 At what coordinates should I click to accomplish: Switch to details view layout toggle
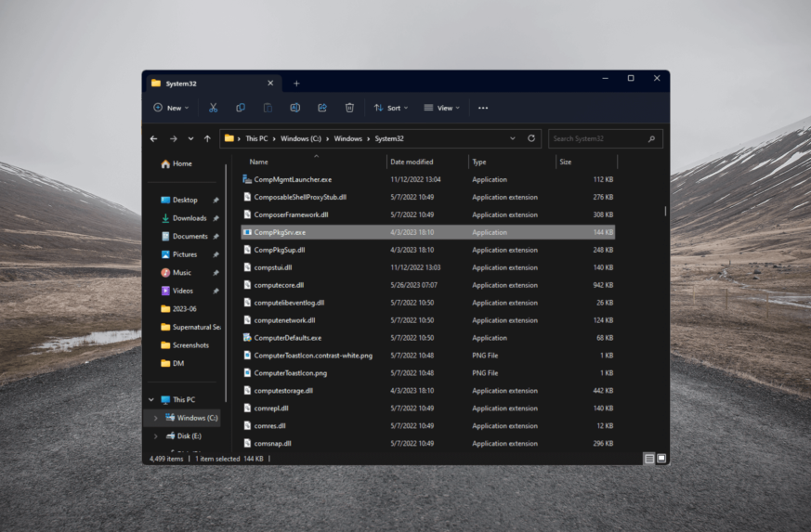(649, 459)
